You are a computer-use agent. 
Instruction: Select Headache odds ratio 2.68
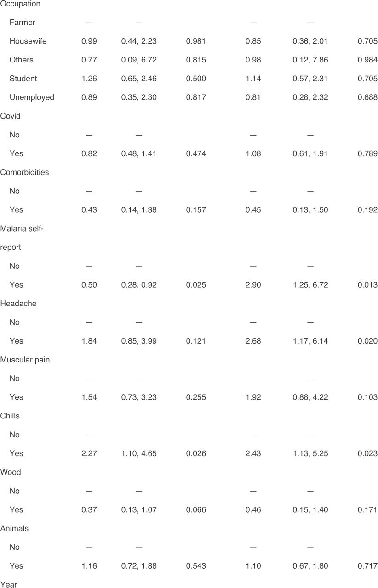[x=253, y=341]
